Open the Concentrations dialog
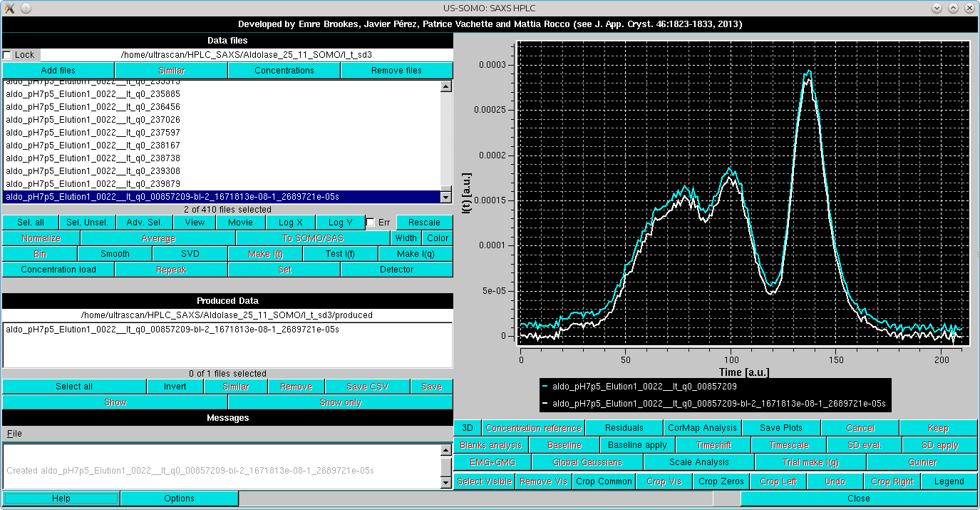Screen dimensions: 980x510 click(x=284, y=71)
